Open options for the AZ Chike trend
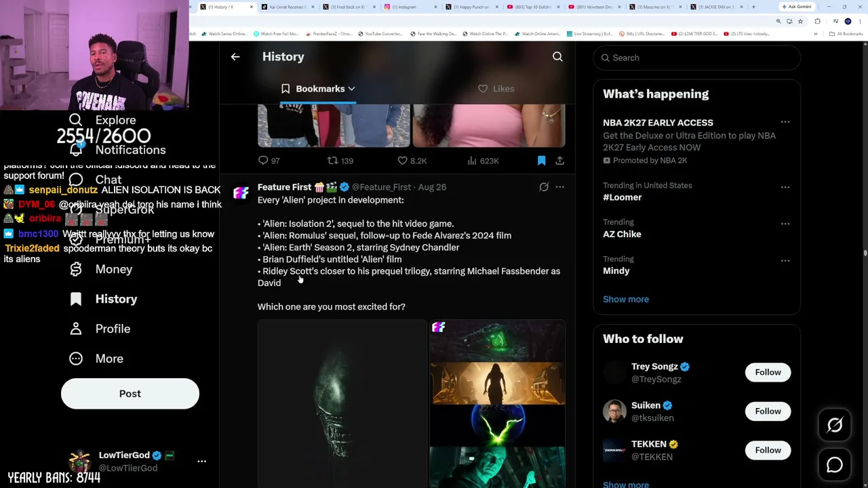The image size is (868, 488). tap(785, 224)
